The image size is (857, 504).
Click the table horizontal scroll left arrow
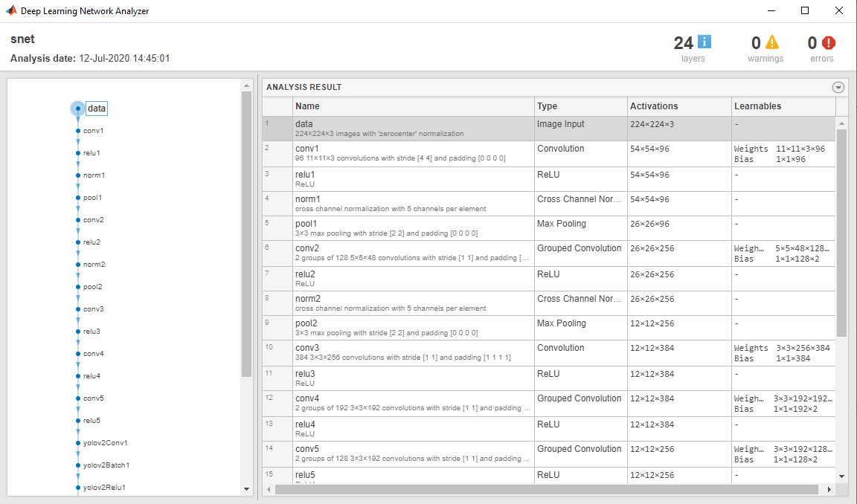pyautogui.click(x=269, y=489)
